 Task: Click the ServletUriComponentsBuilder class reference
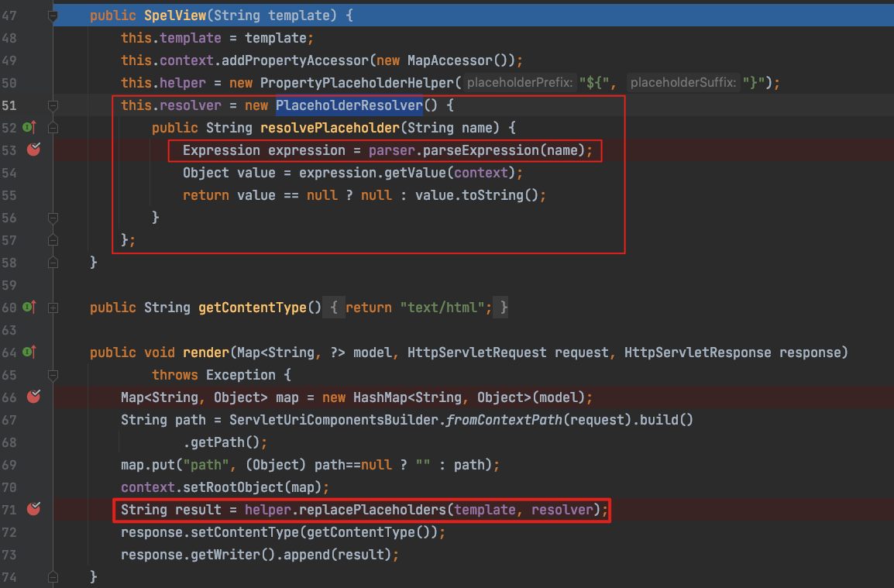[x=334, y=421]
